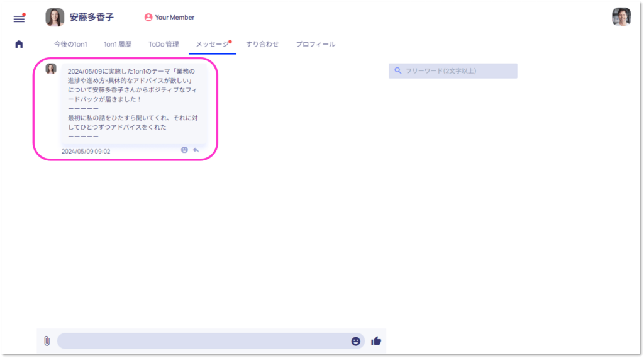The image size is (644, 358).
Task: Reply to the feedback message
Action: 196,150
